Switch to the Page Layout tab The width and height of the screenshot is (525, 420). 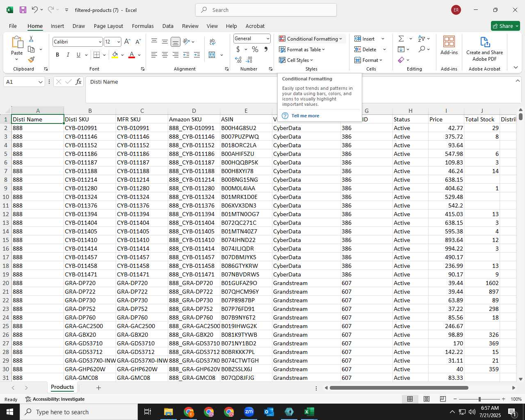[108, 26]
